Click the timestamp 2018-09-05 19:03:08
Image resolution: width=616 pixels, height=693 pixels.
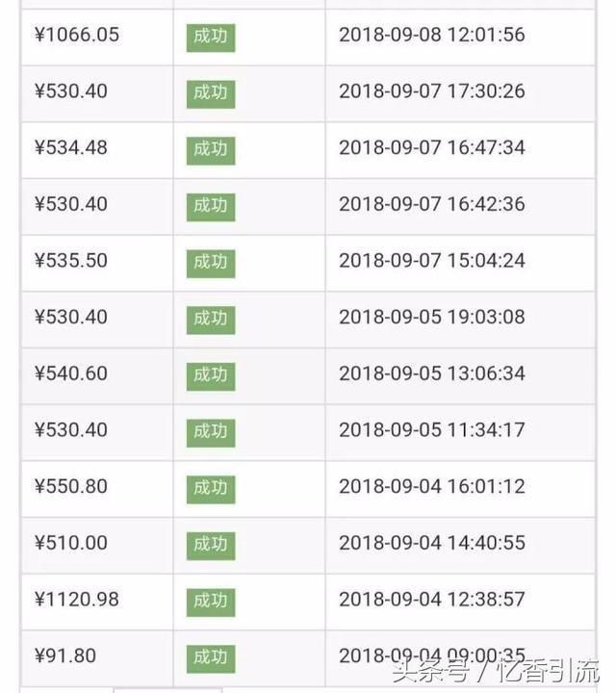[432, 317]
